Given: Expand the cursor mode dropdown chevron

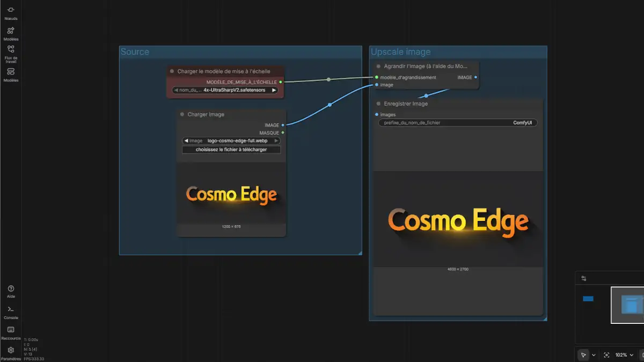Looking at the screenshot, I should [x=594, y=355].
